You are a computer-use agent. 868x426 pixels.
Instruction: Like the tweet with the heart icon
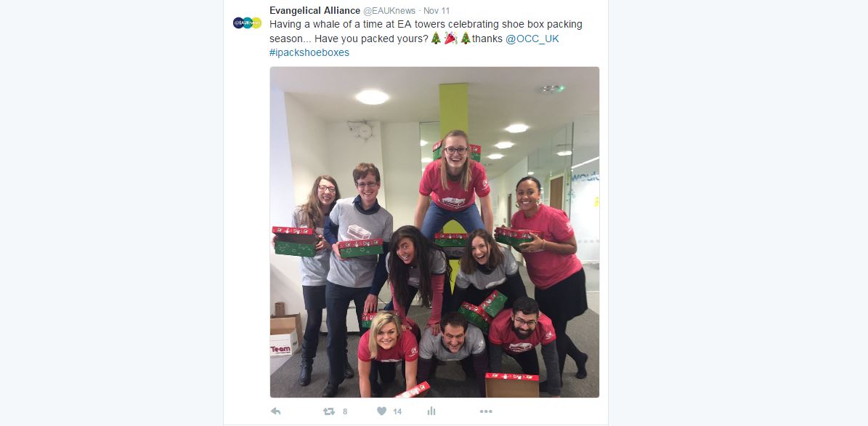[381, 411]
